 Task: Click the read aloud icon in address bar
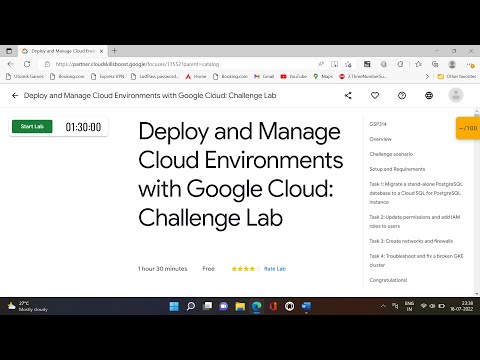[321, 64]
